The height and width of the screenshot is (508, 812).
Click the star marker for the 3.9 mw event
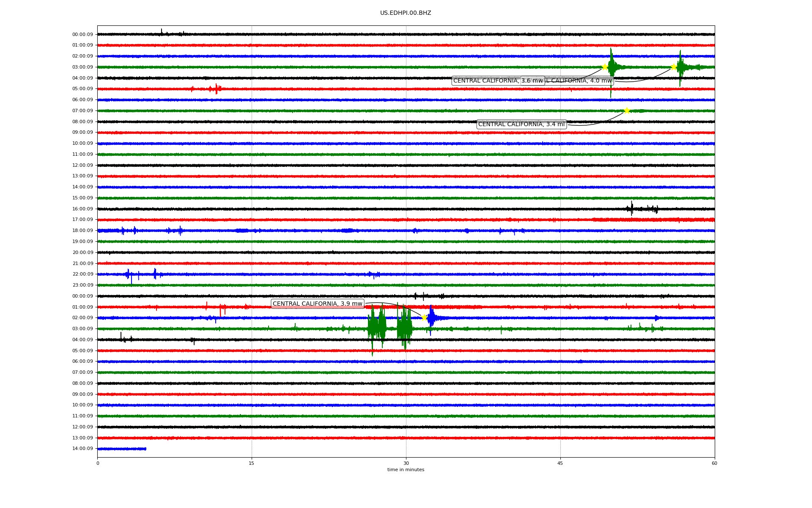(424, 317)
